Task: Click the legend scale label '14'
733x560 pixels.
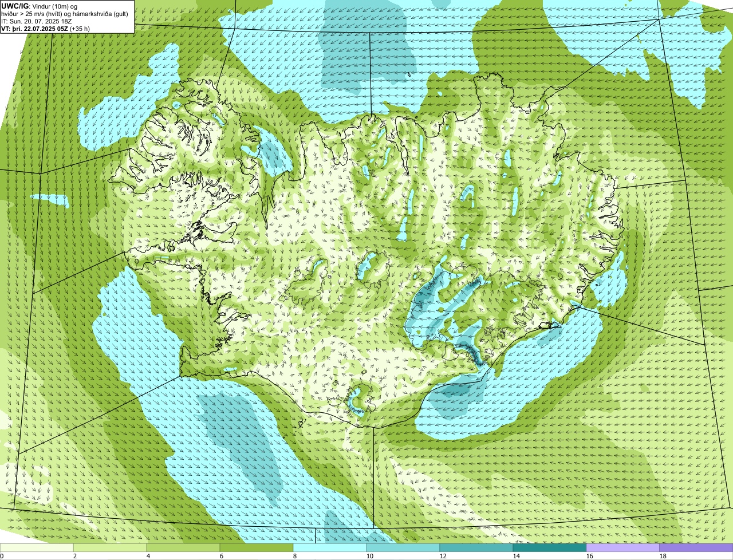Action: 517,556
